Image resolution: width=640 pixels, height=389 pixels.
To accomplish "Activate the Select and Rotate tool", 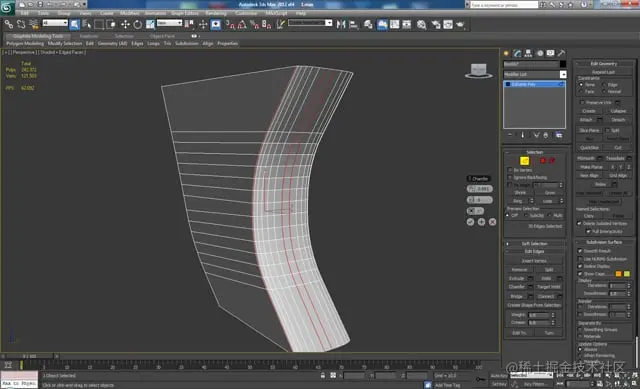I will [138, 24].
